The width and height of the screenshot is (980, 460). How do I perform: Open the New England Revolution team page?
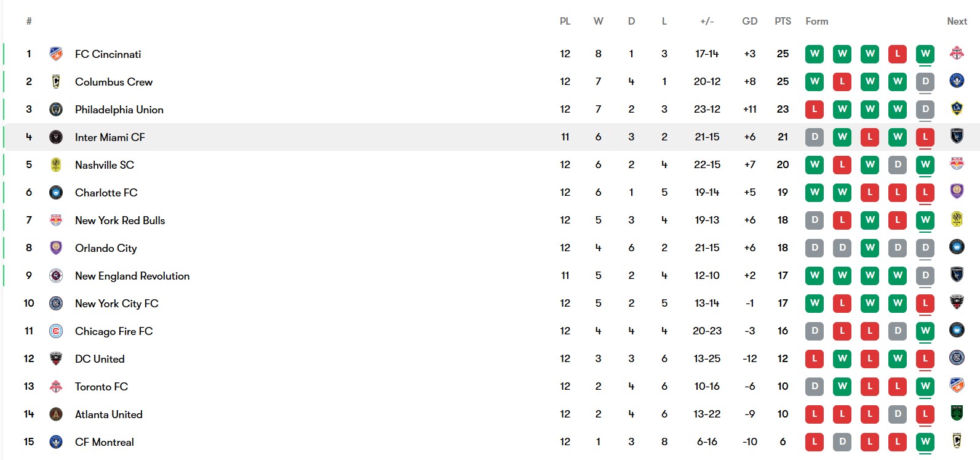[x=132, y=276]
